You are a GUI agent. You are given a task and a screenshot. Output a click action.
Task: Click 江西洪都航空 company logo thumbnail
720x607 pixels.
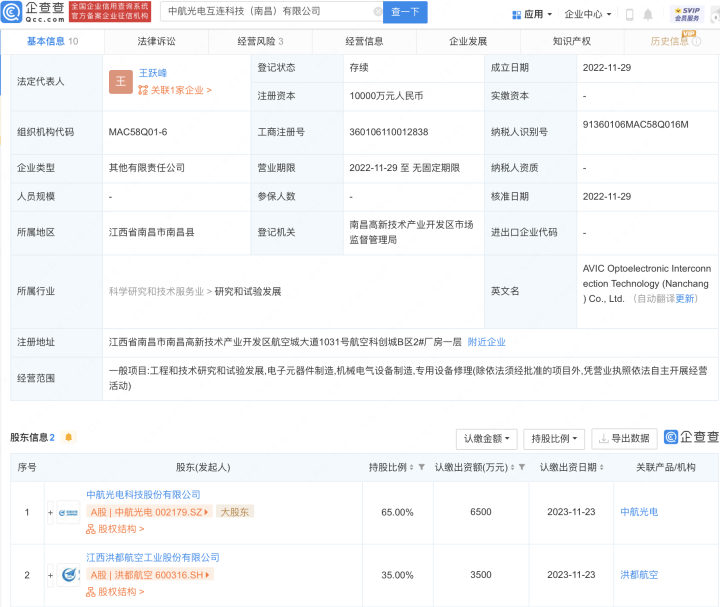(68, 575)
